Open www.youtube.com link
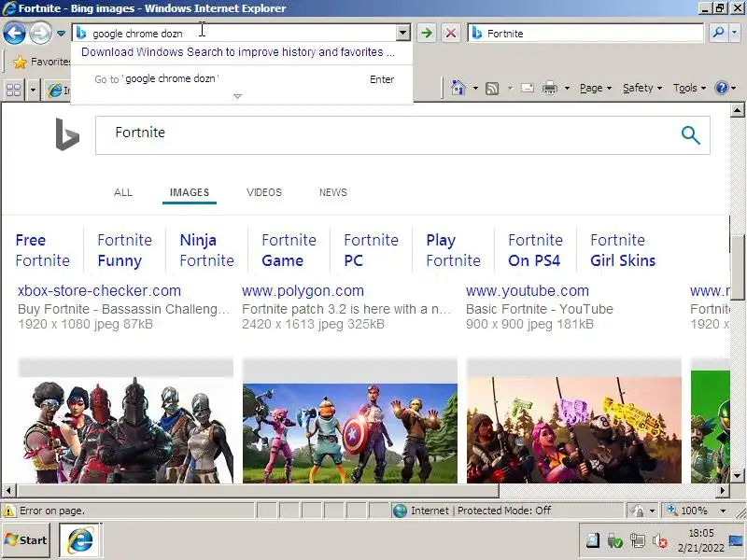Viewport: 747px width, 560px height. pyautogui.click(x=528, y=290)
